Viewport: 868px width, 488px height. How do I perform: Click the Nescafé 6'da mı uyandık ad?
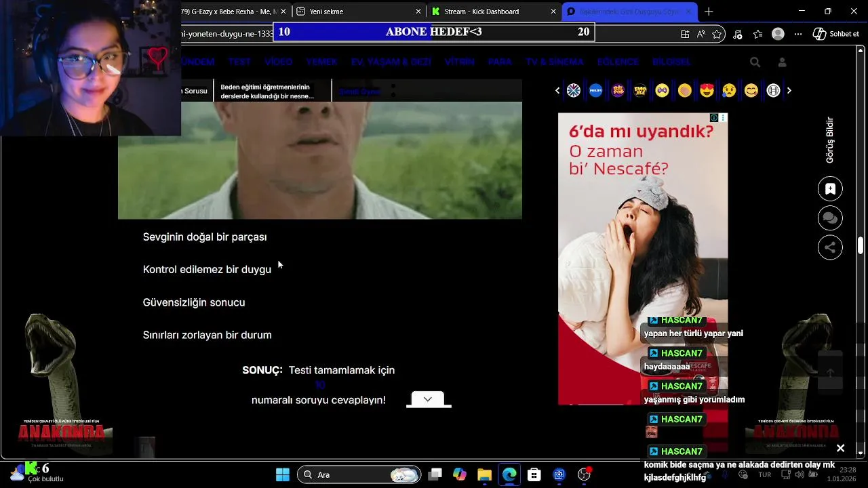click(x=643, y=259)
